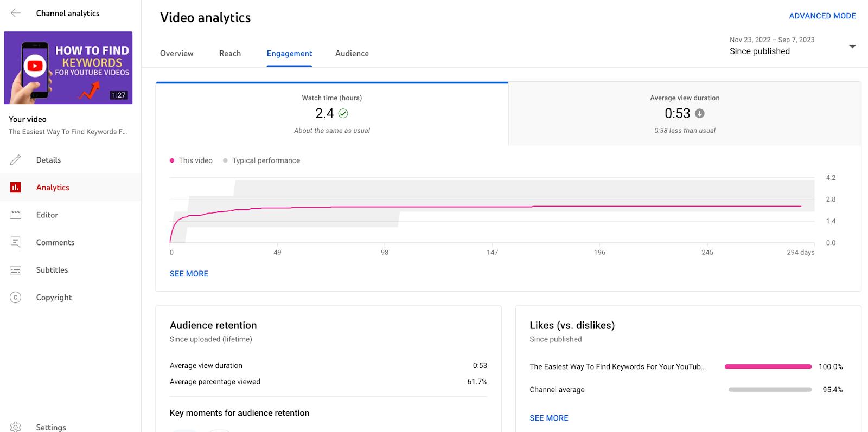Click the gray Channel average likes bar
The image size is (868, 432).
[770, 390]
